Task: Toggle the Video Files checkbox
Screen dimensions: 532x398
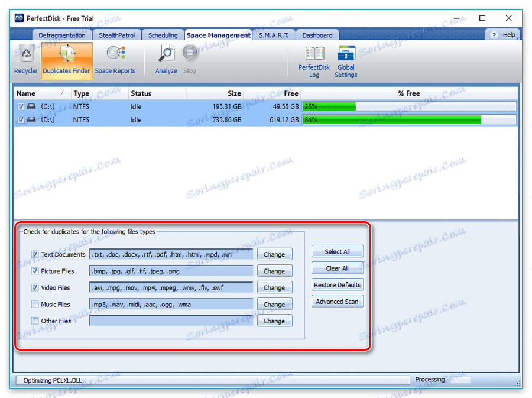Action: click(x=35, y=287)
